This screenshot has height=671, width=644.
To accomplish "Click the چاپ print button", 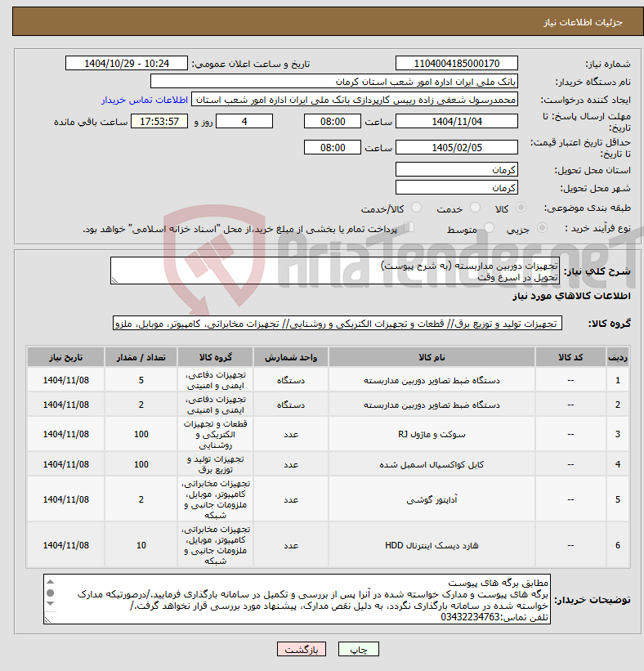I will click(359, 649).
